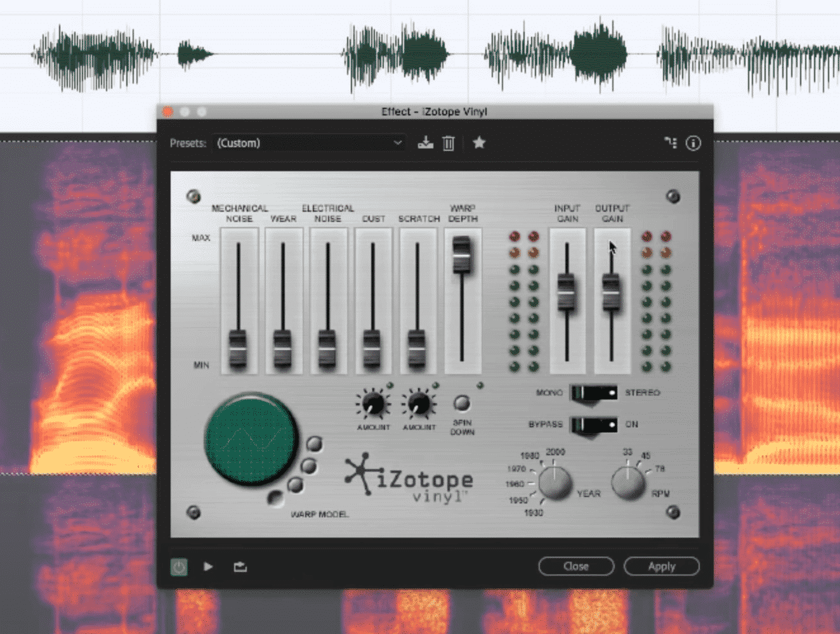Click the iZotope Vinyl logo
Image resolution: width=840 pixels, height=634 pixels.
pyautogui.click(x=409, y=479)
